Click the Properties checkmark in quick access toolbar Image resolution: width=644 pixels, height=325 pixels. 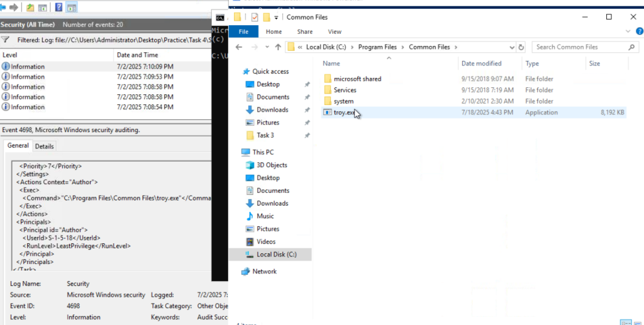point(255,17)
